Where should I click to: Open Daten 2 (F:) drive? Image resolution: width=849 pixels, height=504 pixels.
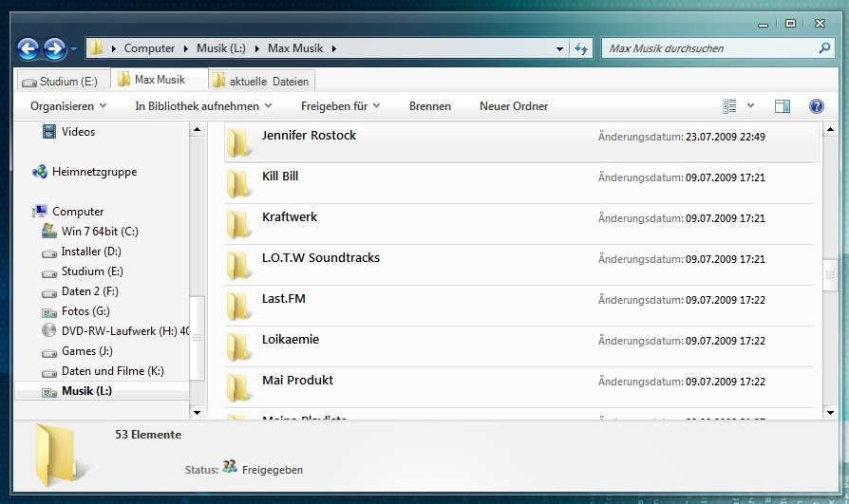[90, 291]
